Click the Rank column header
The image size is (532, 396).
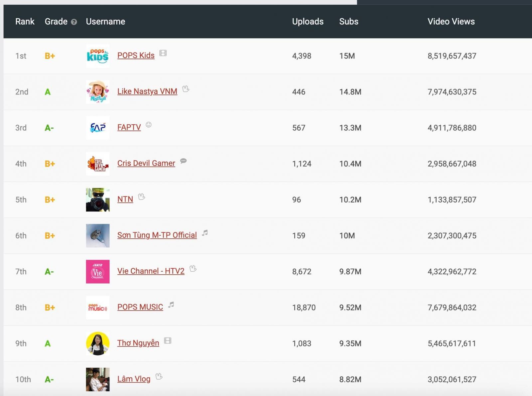[25, 22]
